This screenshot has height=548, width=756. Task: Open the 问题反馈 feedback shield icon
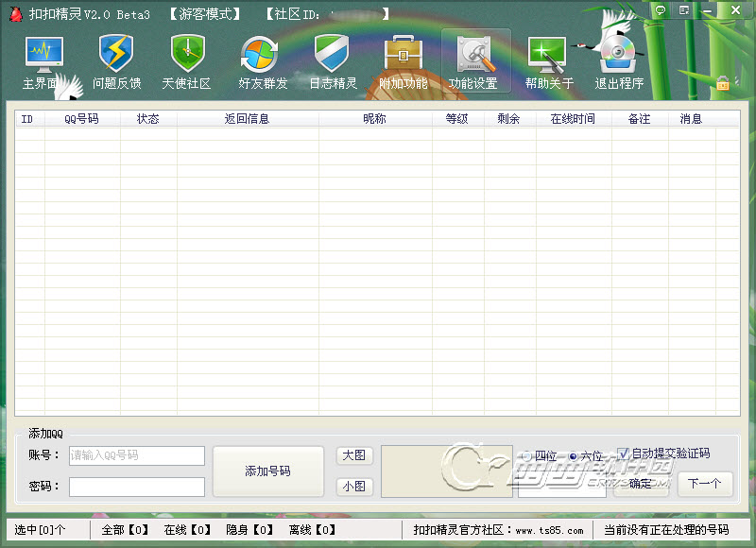click(116, 61)
